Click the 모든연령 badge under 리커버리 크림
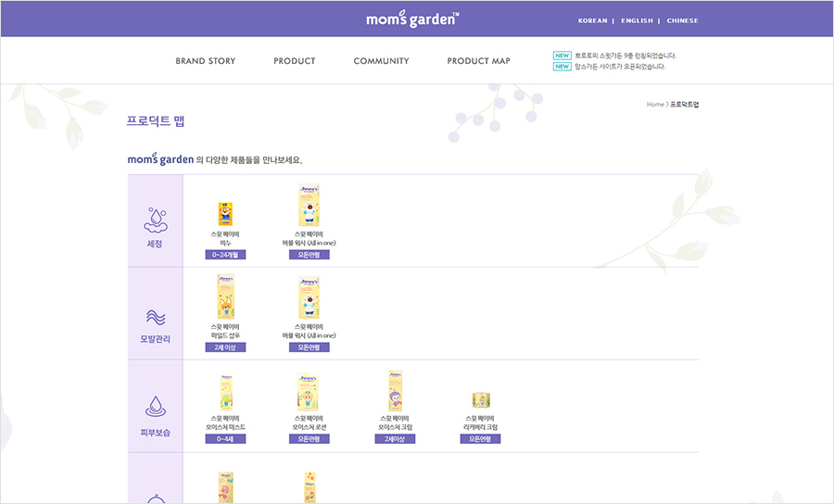834x504 pixels. pos(480,438)
